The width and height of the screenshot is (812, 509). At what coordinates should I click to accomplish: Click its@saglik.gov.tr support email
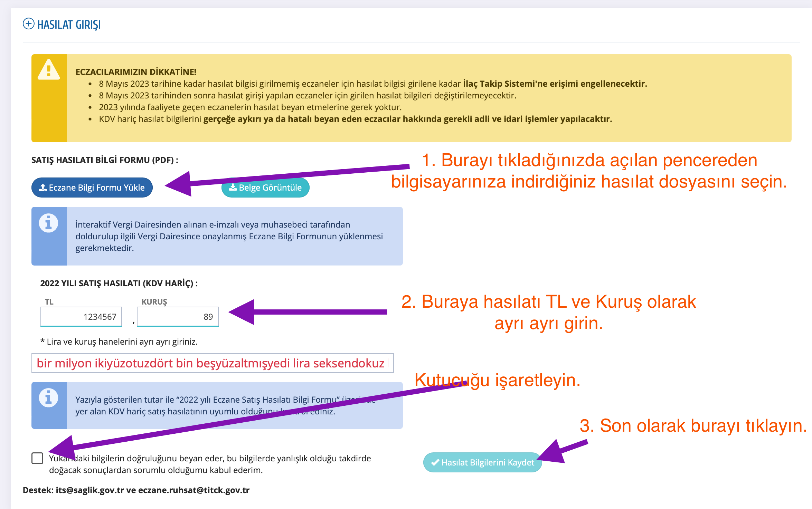coord(90,490)
